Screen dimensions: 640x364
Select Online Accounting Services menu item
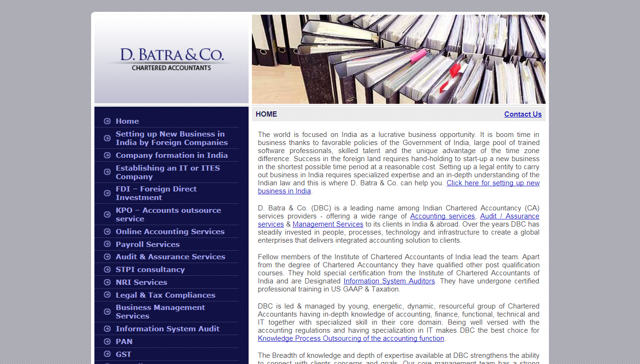pos(170,232)
